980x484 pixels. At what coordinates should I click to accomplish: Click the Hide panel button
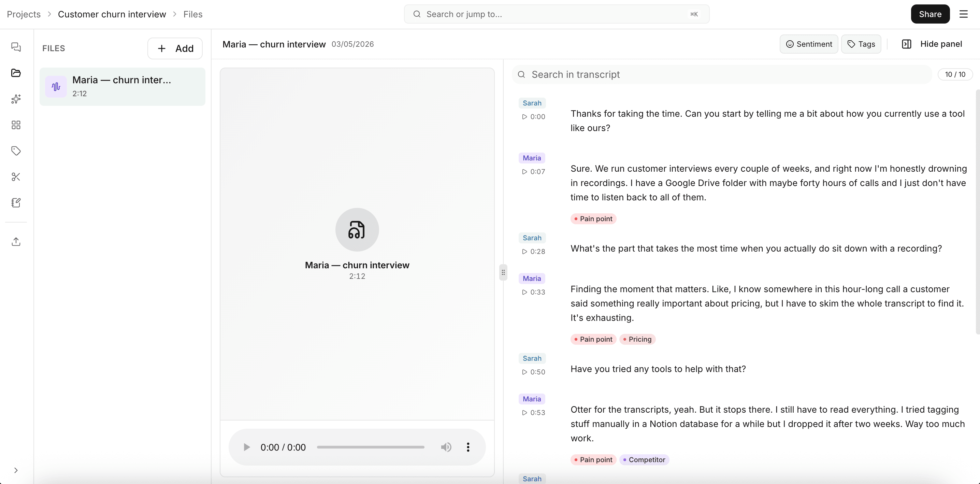[932, 44]
